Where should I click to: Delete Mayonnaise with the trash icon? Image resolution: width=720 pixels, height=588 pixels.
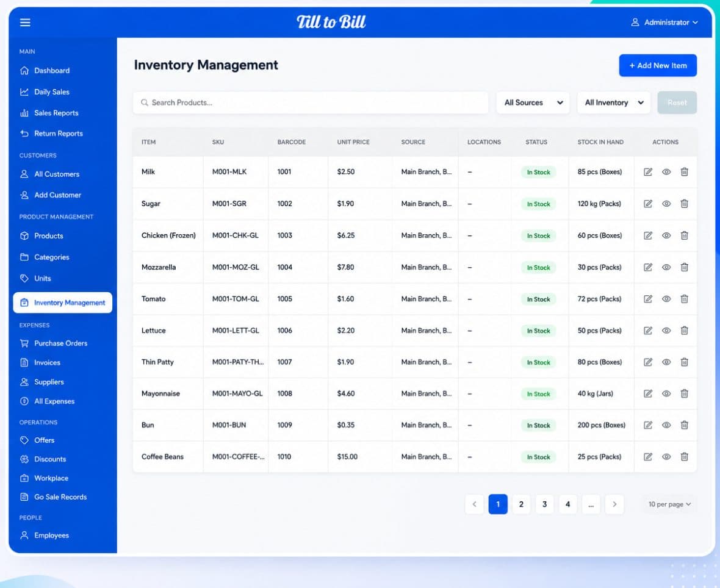point(684,393)
